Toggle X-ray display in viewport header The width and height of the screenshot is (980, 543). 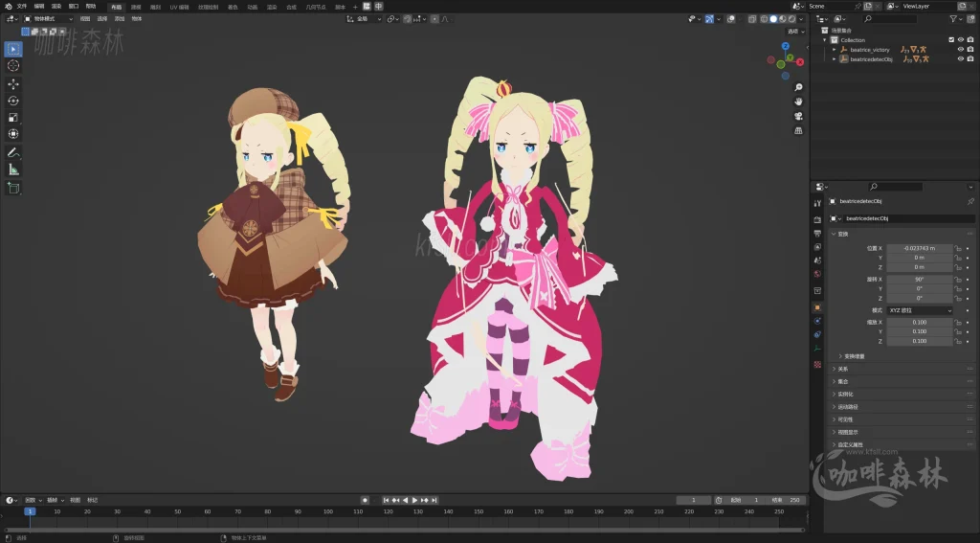pyautogui.click(x=752, y=19)
